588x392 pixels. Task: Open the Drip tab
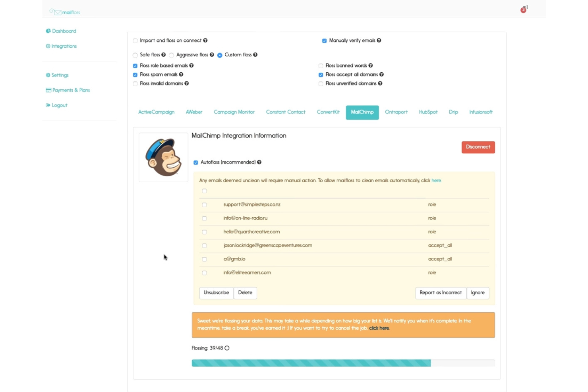[453, 112]
